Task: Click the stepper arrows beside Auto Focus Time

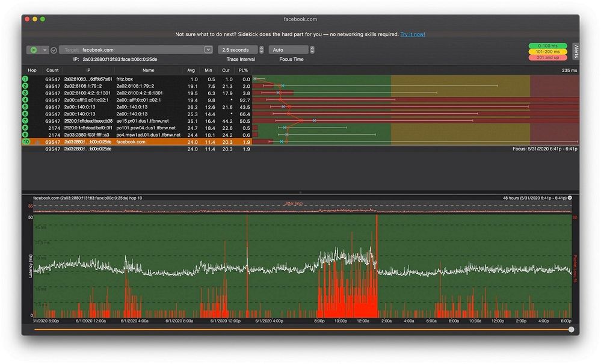Action: [x=312, y=50]
